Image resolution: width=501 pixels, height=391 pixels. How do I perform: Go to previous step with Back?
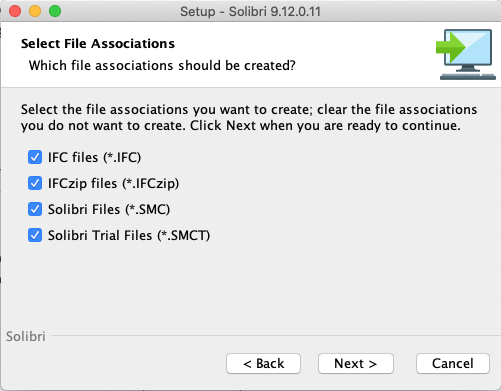point(263,363)
